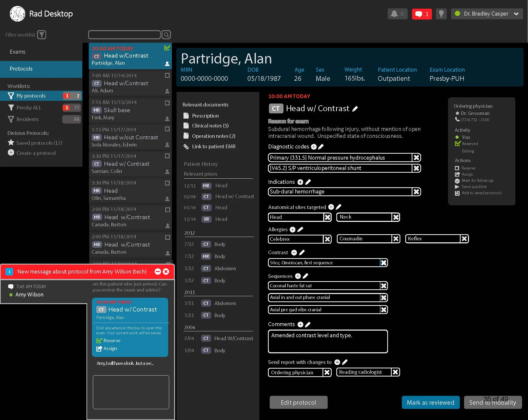Image resolution: width=528 pixels, height=420 pixels.
Task: Click Edit protocol button
Action: coord(298,402)
